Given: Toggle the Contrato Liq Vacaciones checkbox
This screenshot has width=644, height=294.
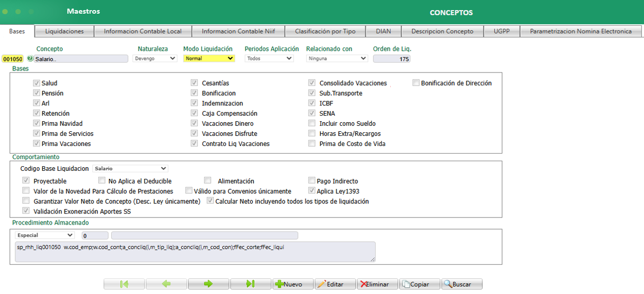Looking at the screenshot, I should point(194,144).
